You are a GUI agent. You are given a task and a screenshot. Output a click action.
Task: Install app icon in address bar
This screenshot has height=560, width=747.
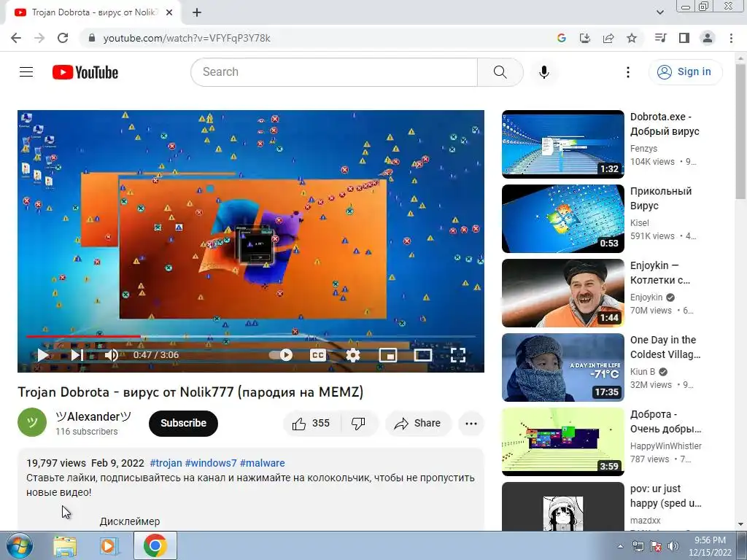coord(585,38)
